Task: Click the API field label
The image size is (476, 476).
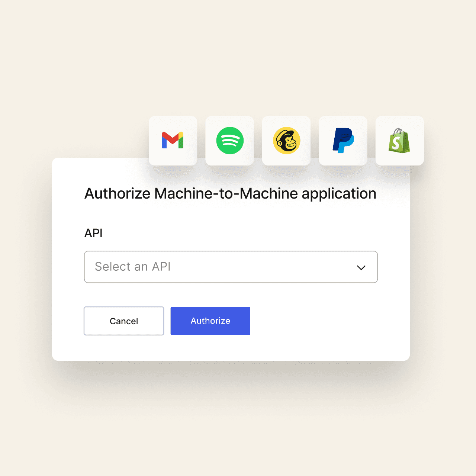Action: coord(93,233)
